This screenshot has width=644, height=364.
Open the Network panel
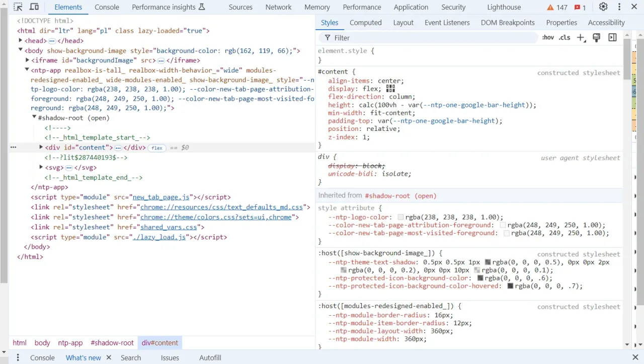pyautogui.click(x=278, y=7)
